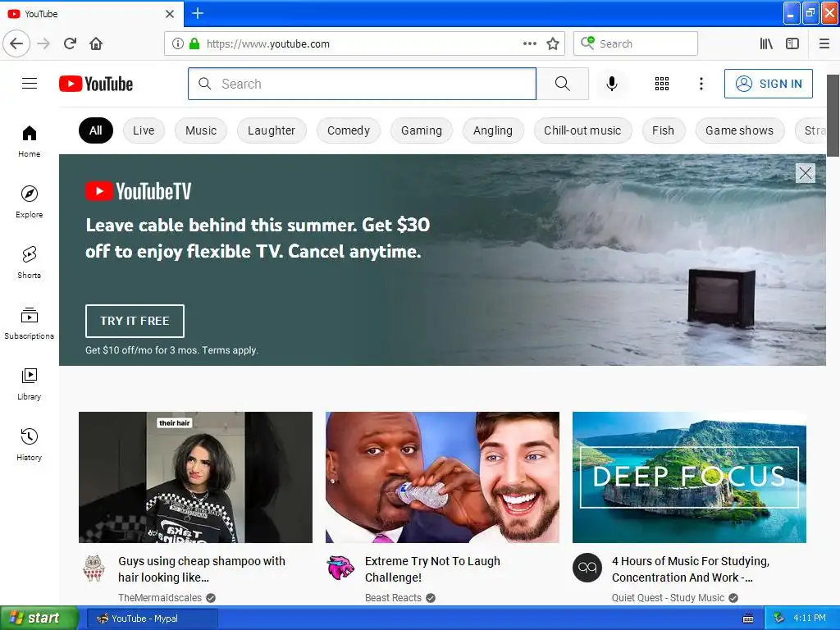Screen dimensions: 840x630
Task: Click browser Forward arrow button
Action: pyautogui.click(x=43, y=43)
